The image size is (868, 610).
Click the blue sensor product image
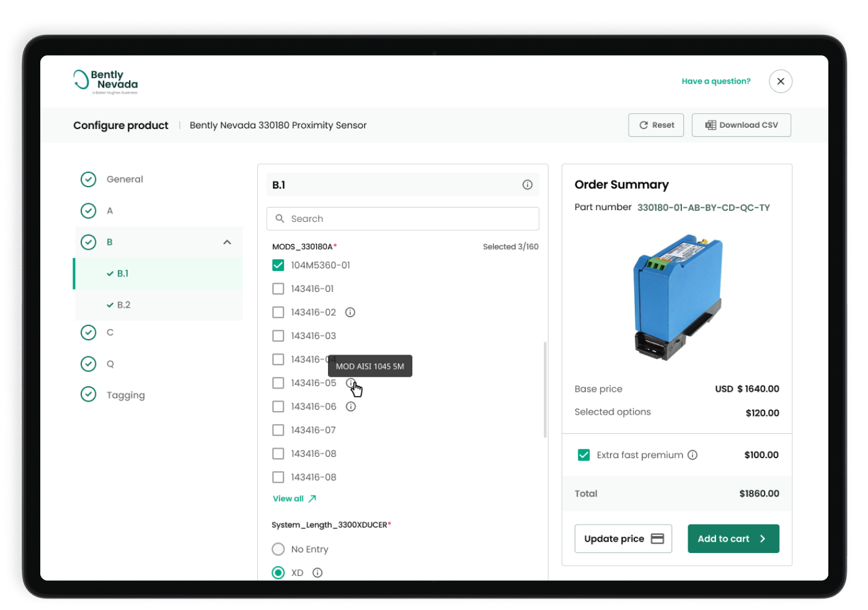[x=678, y=297]
